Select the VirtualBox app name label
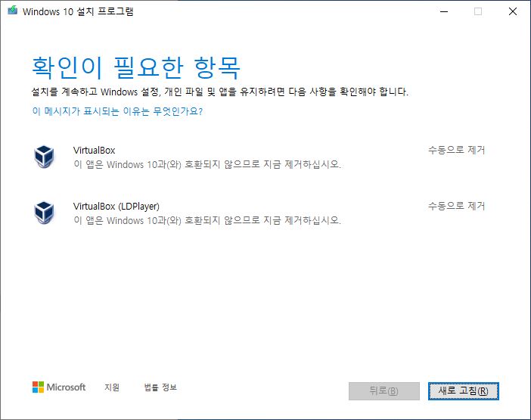Screen dimensions: 531x420 pyautogui.click(x=94, y=150)
